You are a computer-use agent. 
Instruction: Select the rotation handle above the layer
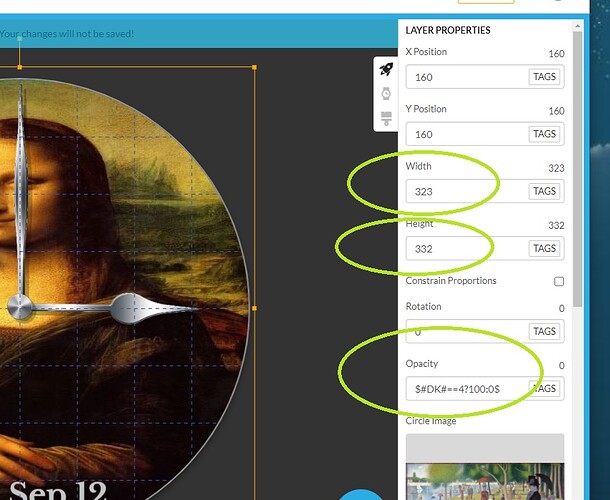[x=19, y=39]
